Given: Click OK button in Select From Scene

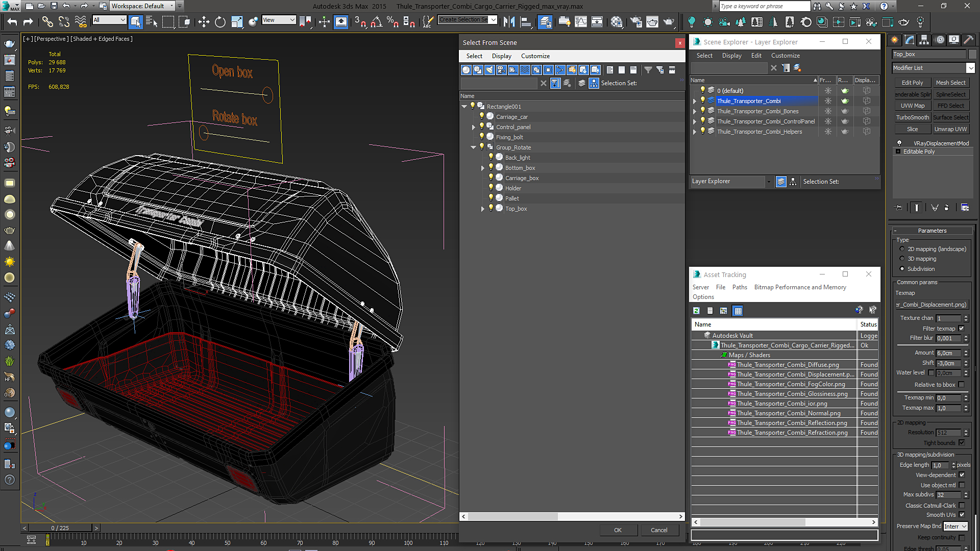Looking at the screenshot, I should pos(617,530).
